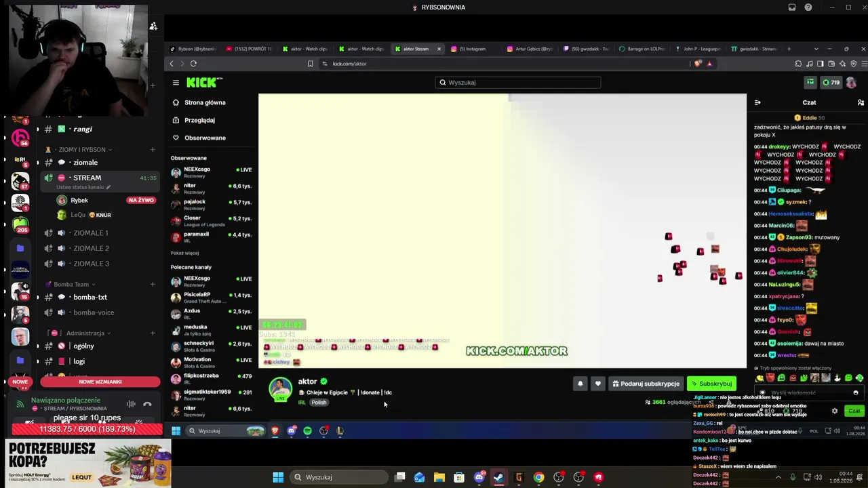Open the Kick account avatar menu
868x488 pixels.
click(850, 83)
